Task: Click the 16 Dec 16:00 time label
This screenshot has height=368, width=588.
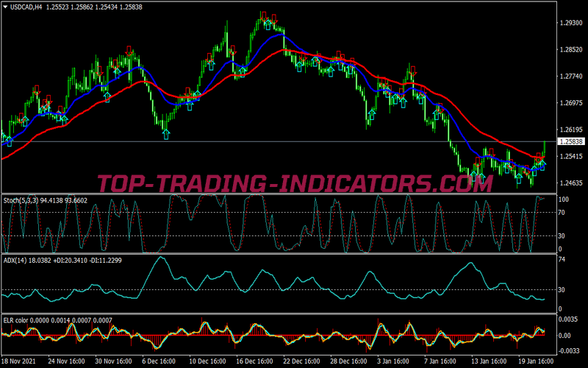Action: coord(254,361)
